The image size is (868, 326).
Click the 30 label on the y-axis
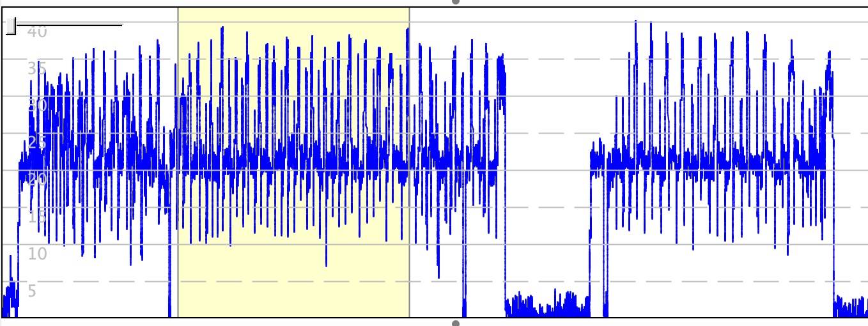coord(37,105)
